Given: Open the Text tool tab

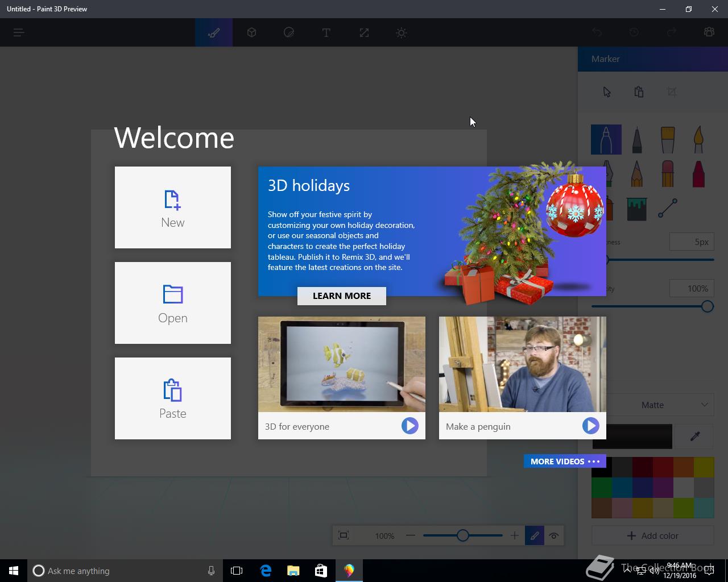Looking at the screenshot, I should click(x=326, y=32).
